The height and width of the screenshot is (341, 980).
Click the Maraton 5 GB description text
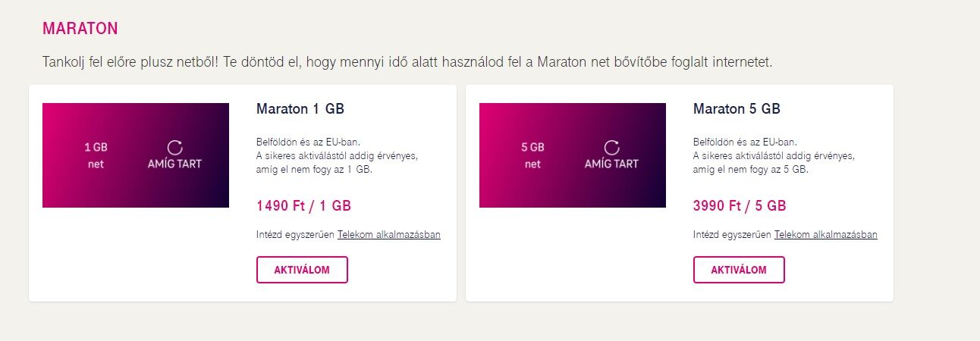(774, 155)
